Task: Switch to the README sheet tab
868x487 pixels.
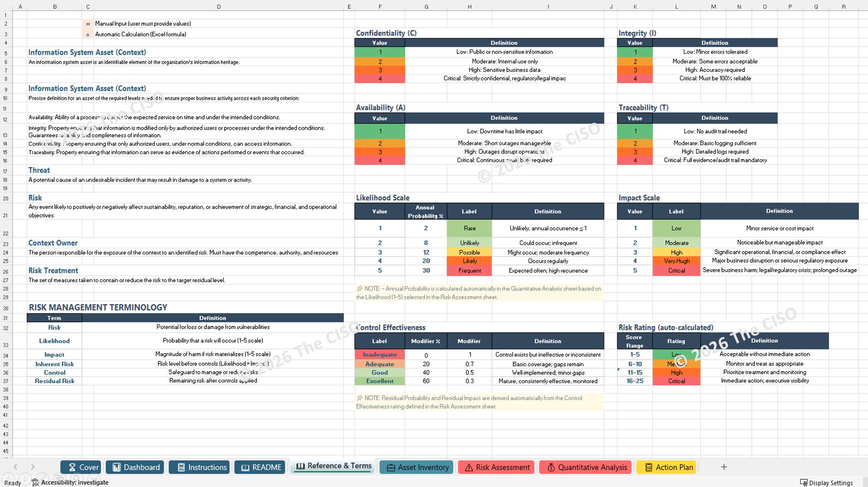Action: coord(260,467)
